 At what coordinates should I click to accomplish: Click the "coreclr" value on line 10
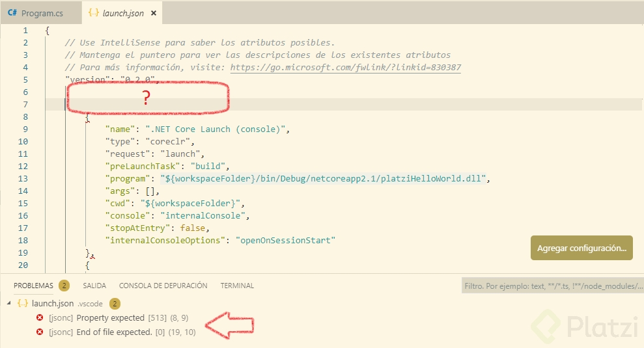pyautogui.click(x=169, y=142)
